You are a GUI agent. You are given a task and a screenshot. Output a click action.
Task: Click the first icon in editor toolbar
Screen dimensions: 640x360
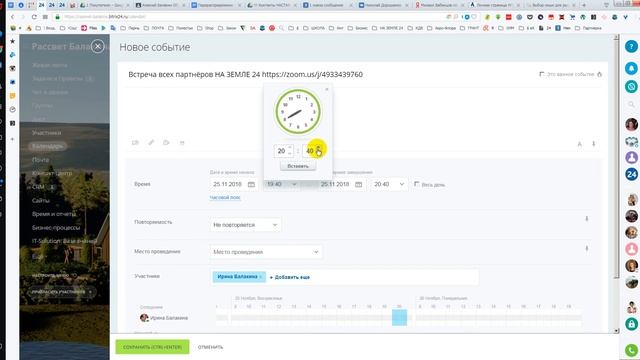tap(135, 142)
